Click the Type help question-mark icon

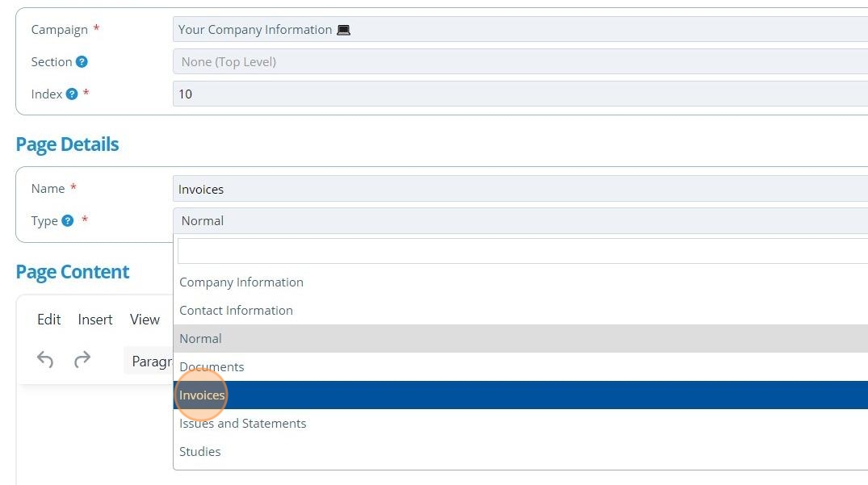68,220
